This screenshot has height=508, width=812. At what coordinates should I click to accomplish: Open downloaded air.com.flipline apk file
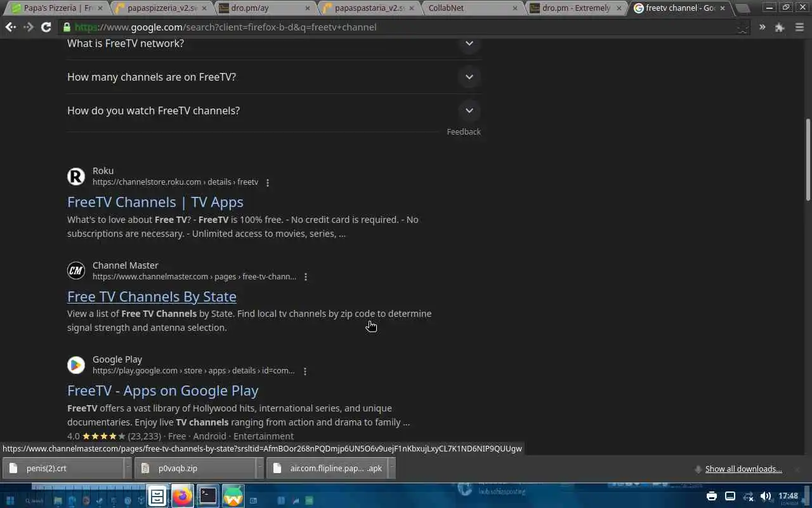[327, 469]
